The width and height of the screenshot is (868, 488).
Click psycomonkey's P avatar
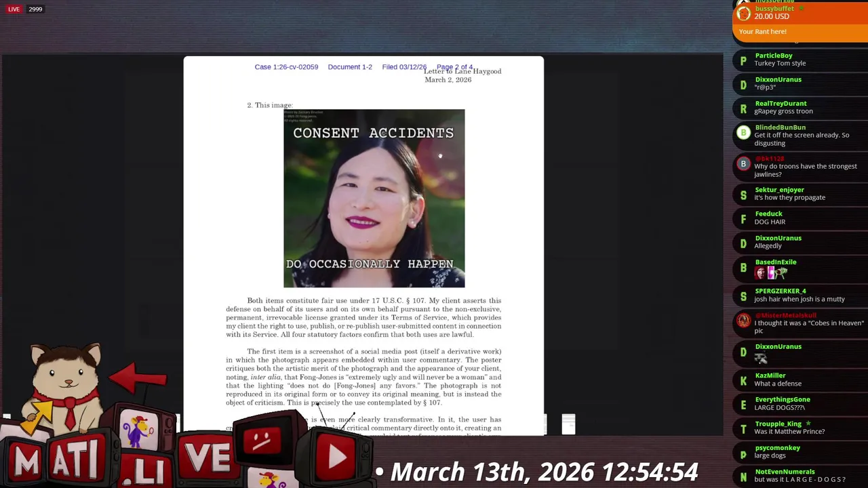(743, 453)
